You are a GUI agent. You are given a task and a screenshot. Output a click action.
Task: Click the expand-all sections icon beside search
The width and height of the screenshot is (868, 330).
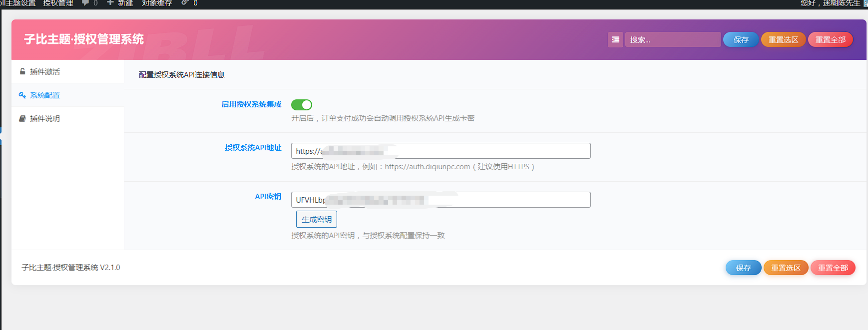click(x=615, y=39)
